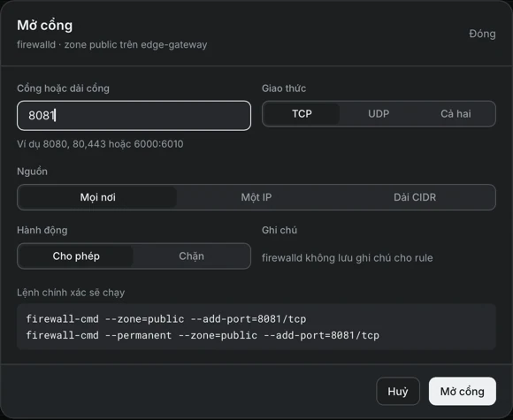Viewport: 513px width, 420px height.
Task: Focus the port input field containing 8081
Action: click(x=134, y=116)
